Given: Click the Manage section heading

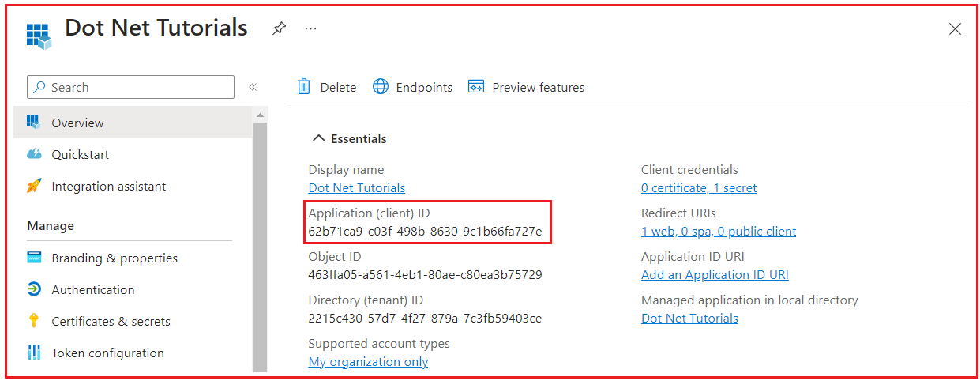Looking at the screenshot, I should [x=51, y=226].
